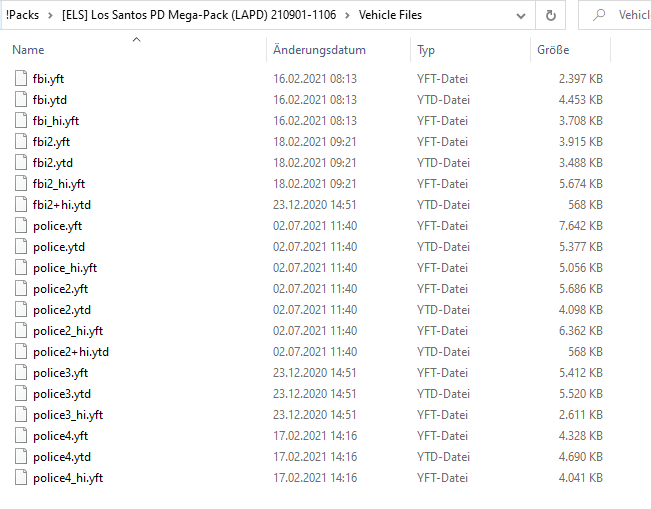Screen dimensions: 651x509
Task: Select the file name fbi_hi.yft
Action: (x=56, y=121)
